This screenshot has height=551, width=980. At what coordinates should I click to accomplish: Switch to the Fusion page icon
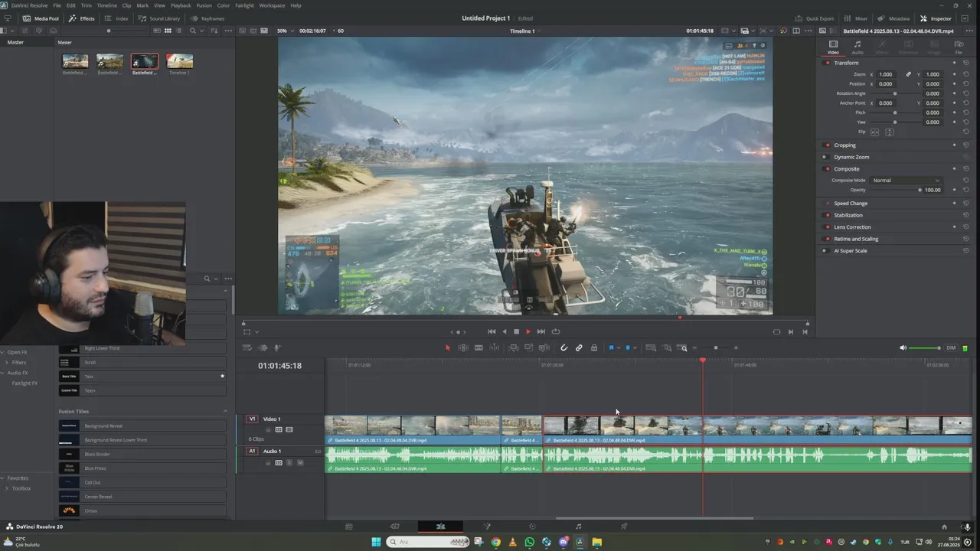tap(487, 527)
